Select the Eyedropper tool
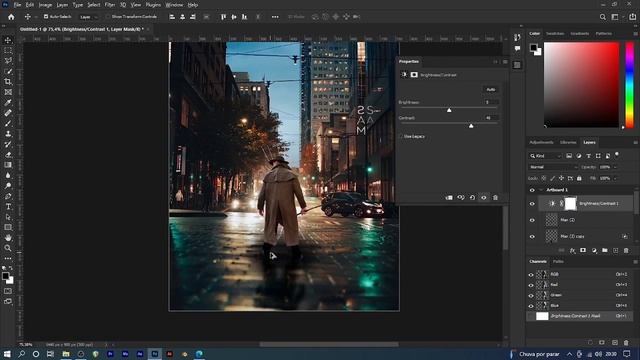Image resolution: width=640 pixels, height=360 pixels. [8, 102]
